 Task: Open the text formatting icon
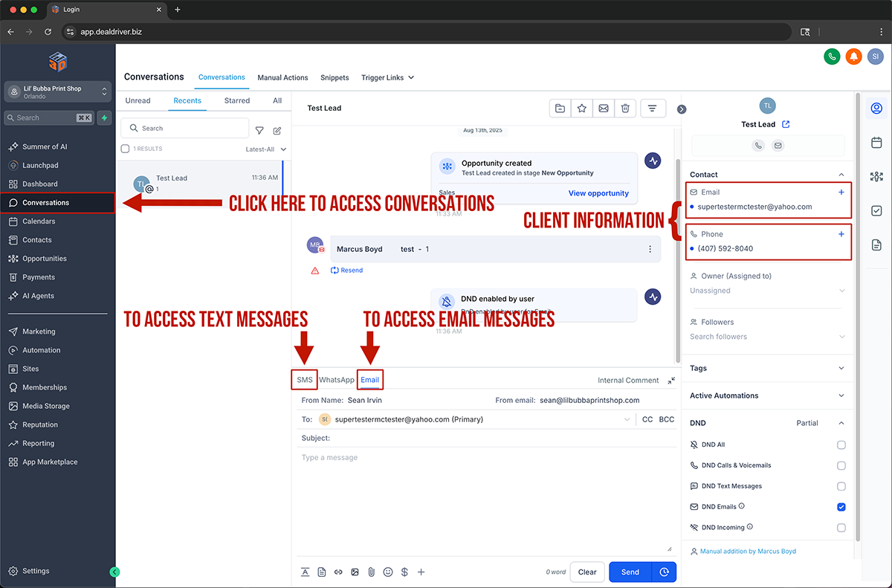306,572
